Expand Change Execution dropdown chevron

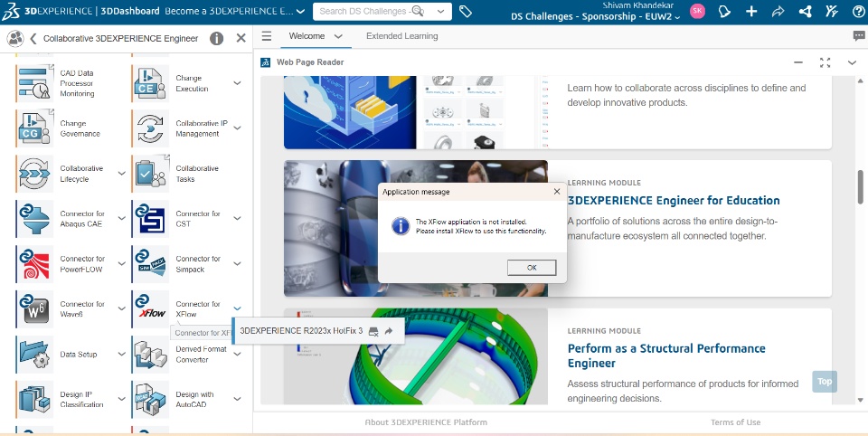point(237,83)
